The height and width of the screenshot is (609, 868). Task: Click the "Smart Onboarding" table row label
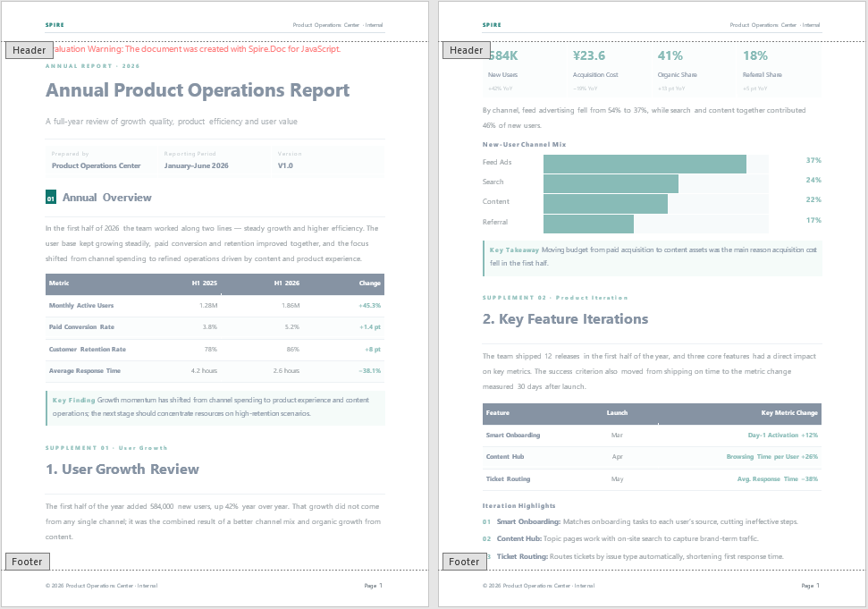[512, 435]
